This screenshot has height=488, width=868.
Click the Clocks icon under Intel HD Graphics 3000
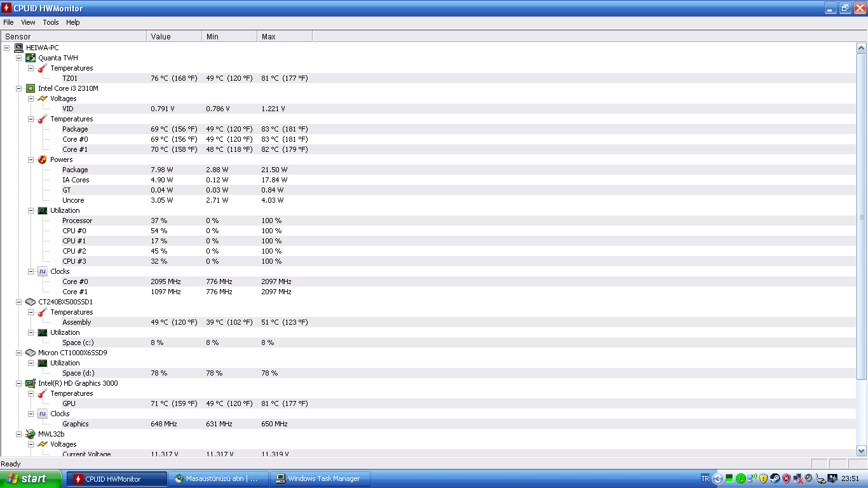click(43, 414)
